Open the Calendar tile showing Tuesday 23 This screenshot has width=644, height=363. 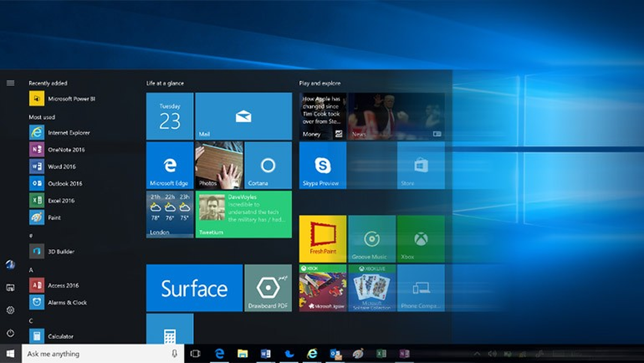click(x=170, y=116)
